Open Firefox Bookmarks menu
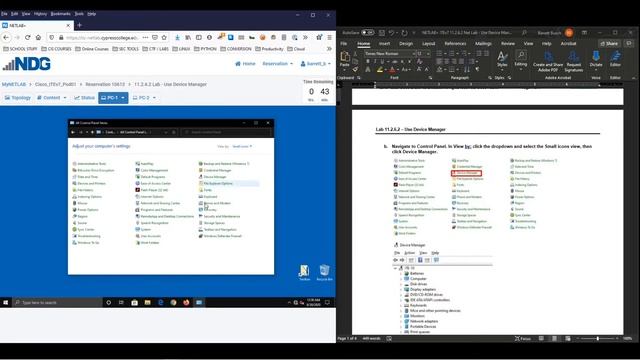This screenshot has width=640, height=360. pos(60,14)
